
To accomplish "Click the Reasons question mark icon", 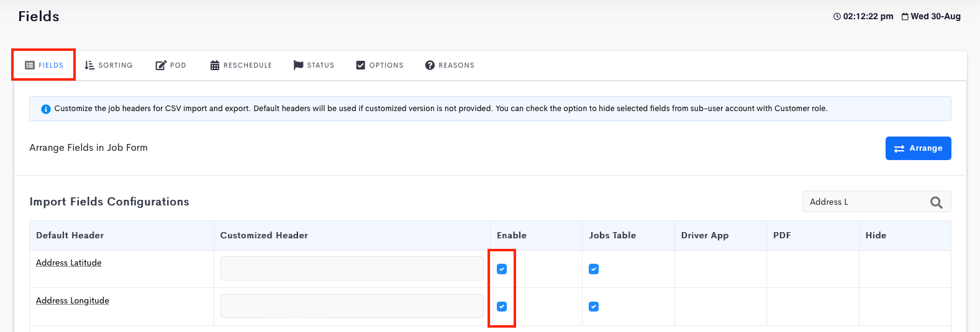I will coord(430,65).
